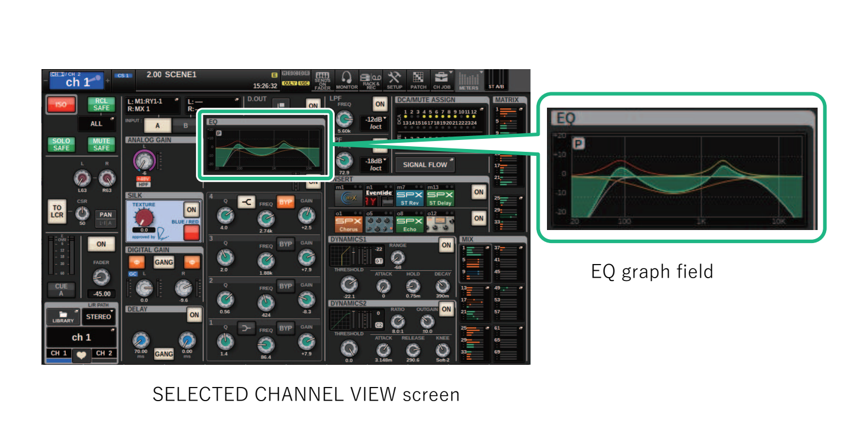This screenshot has width=868, height=434.
Task: Open the SPX ST Delay insert slot
Action: [x=441, y=198]
